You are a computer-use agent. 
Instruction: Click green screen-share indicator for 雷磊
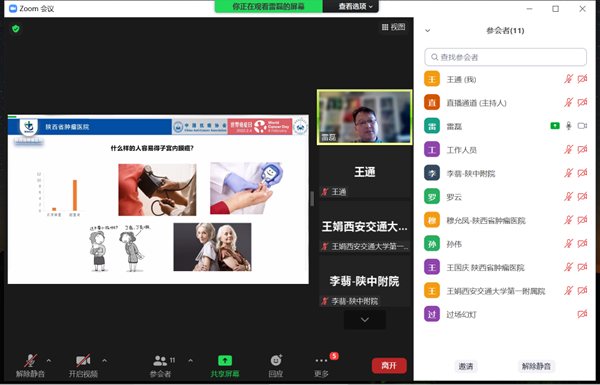coord(555,126)
